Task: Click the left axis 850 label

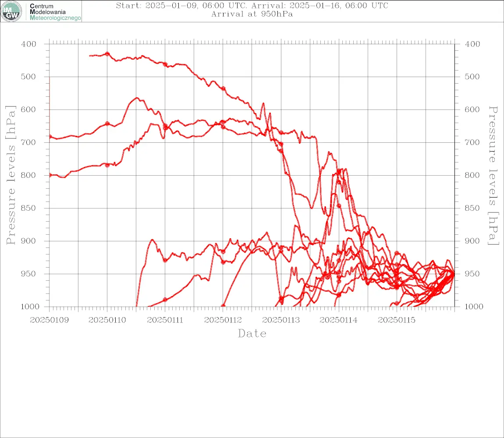Action: (x=28, y=208)
